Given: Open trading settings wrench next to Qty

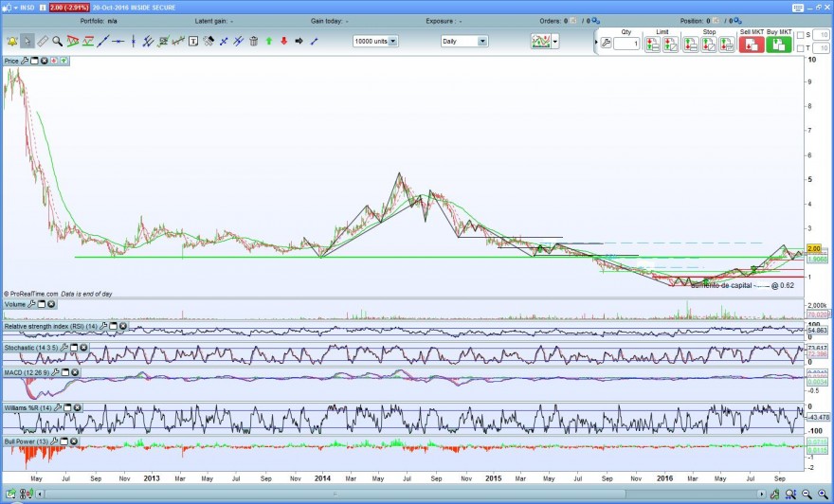Looking at the screenshot, I should 606,43.
